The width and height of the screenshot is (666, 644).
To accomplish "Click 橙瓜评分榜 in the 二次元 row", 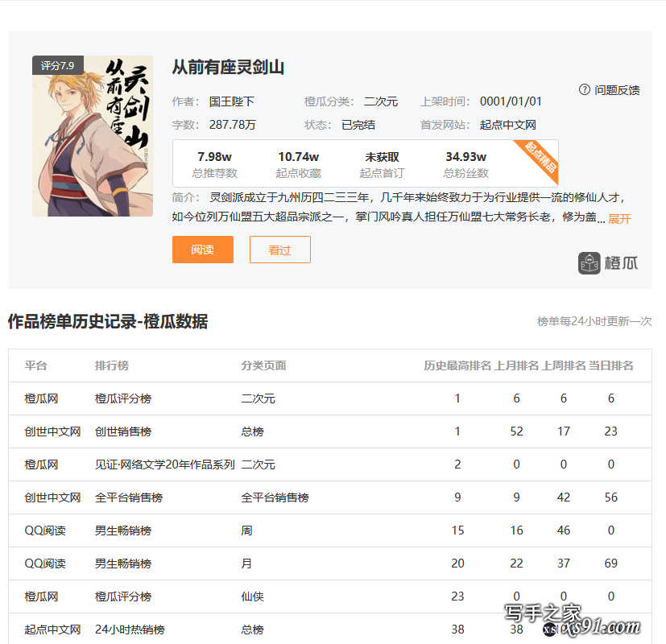I will point(123,398).
